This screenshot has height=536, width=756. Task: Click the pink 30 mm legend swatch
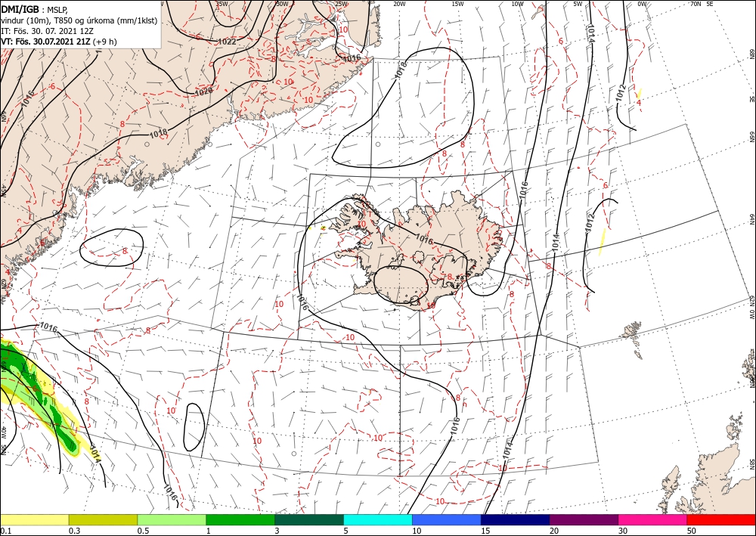pyautogui.click(x=653, y=519)
